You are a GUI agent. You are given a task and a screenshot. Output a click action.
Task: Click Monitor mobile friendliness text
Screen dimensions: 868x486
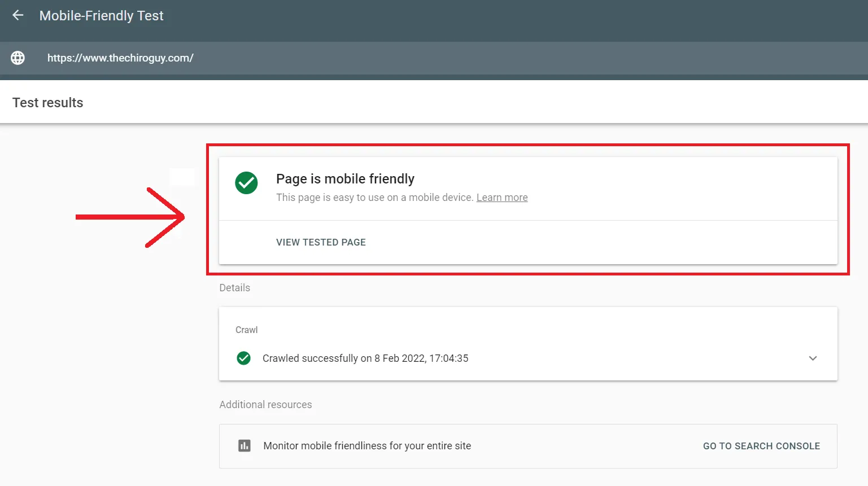click(367, 446)
